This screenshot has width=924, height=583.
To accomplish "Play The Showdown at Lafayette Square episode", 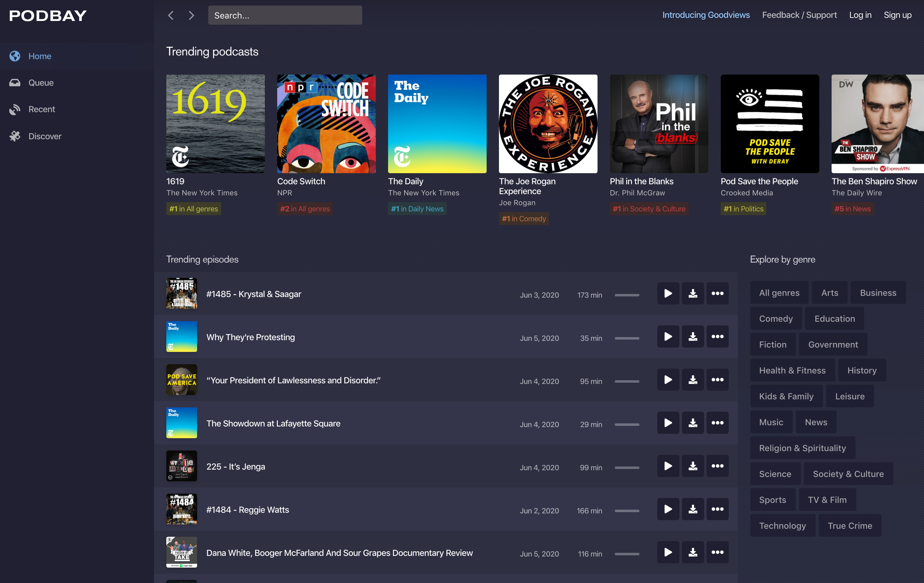I will [668, 422].
